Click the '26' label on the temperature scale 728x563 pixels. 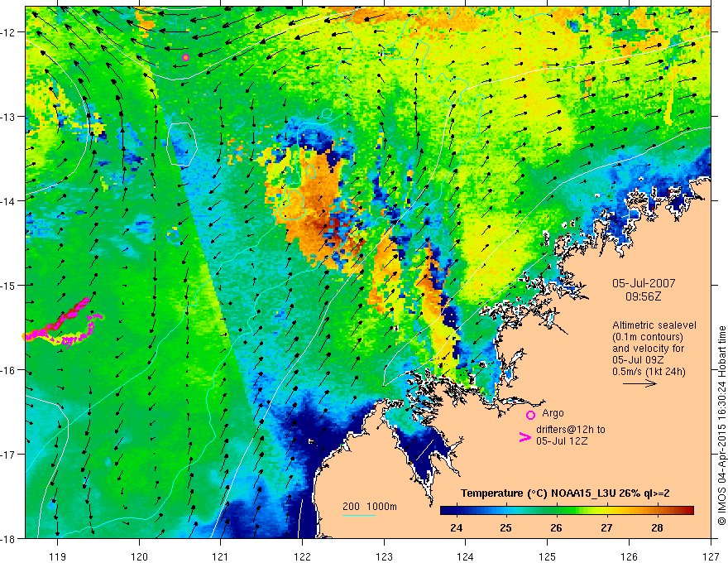(x=556, y=527)
